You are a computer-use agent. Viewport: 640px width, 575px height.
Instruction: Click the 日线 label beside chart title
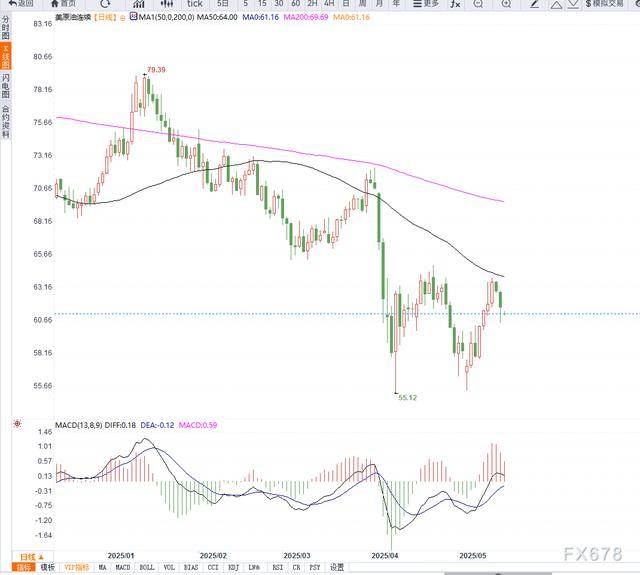pyautogui.click(x=105, y=17)
